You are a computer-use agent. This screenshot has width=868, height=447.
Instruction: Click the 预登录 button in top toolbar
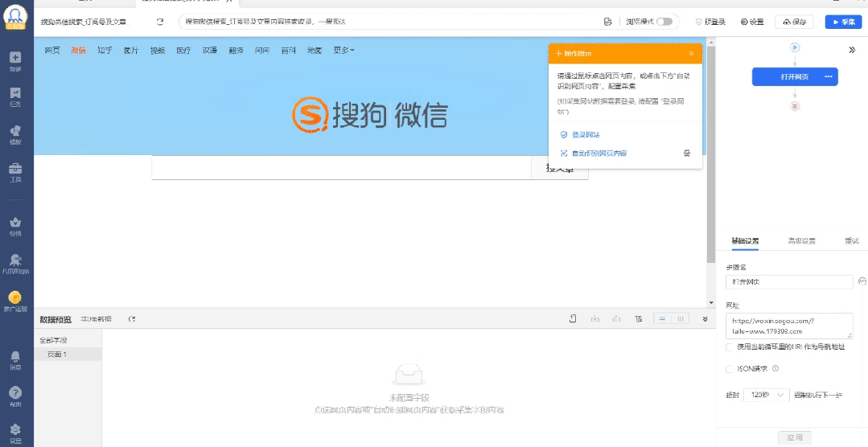coord(710,23)
